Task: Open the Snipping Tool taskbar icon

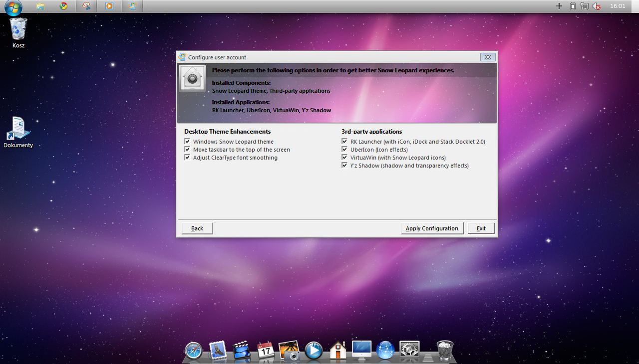Action: (x=86, y=6)
